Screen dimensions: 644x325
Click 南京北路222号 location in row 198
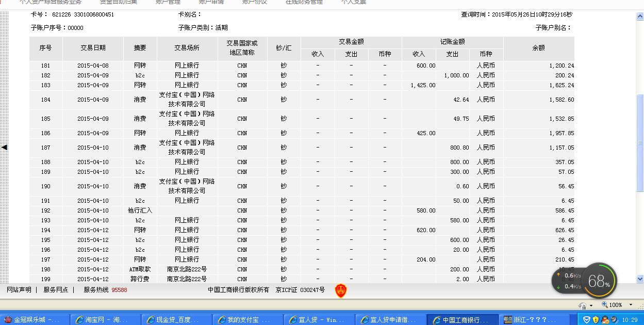coord(187,269)
